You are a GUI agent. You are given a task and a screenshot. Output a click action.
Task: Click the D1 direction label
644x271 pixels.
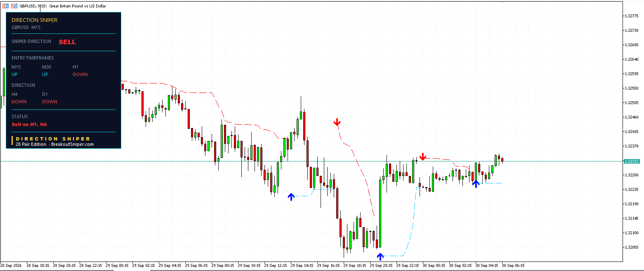(45, 94)
